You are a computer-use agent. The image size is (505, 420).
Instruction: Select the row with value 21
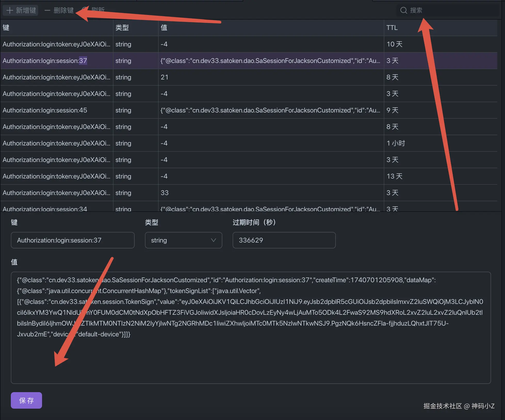pos(165,77)
